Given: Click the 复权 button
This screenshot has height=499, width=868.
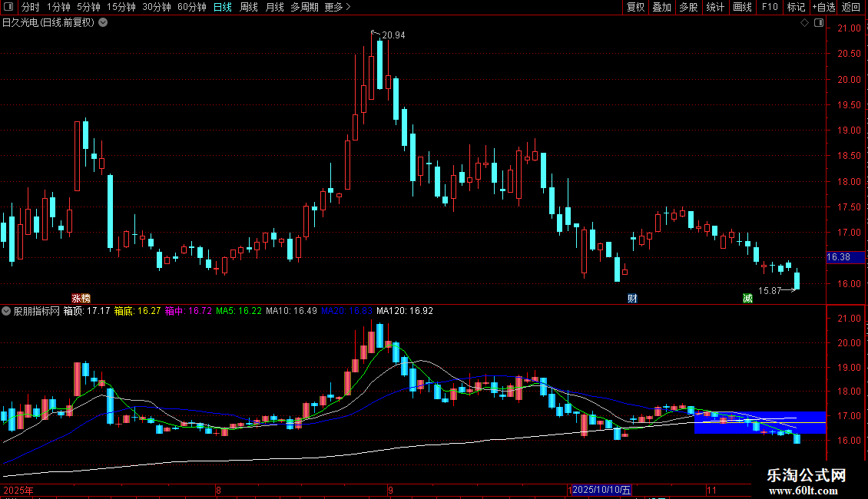Looking at the screenshot, I should [x=635, y=7].
